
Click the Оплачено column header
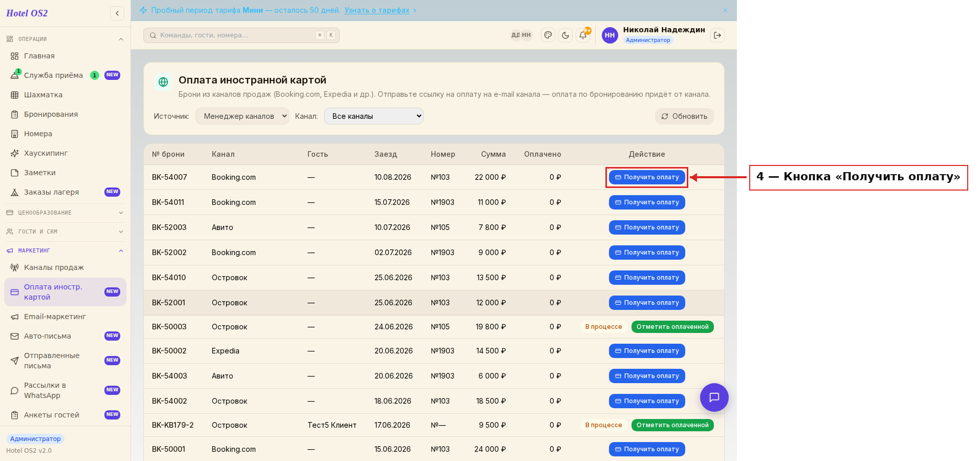tap(542, 154)
